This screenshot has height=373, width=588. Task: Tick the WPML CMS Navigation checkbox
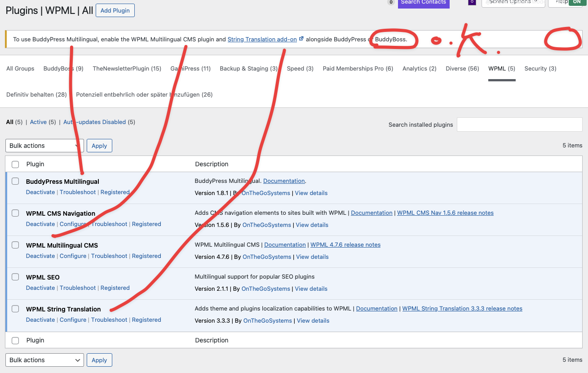pyautogui.click(x=15, y=213)
